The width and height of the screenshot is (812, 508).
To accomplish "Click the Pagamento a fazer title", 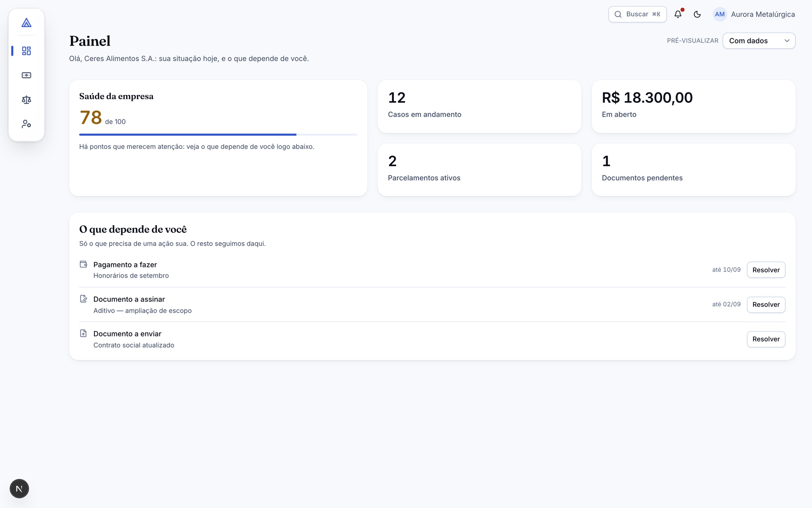I will pyautogui.click(x=125, y=265).
